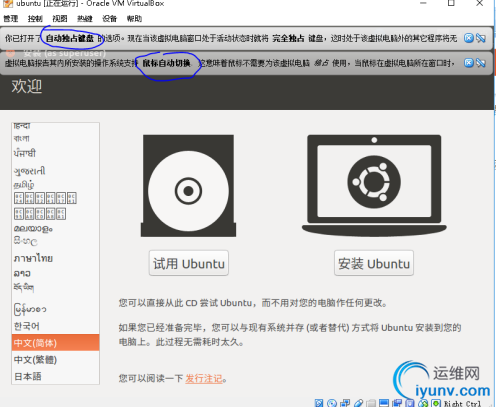Click the Right Ctrl host key label

pyautogui.click(x=463, y=403)
